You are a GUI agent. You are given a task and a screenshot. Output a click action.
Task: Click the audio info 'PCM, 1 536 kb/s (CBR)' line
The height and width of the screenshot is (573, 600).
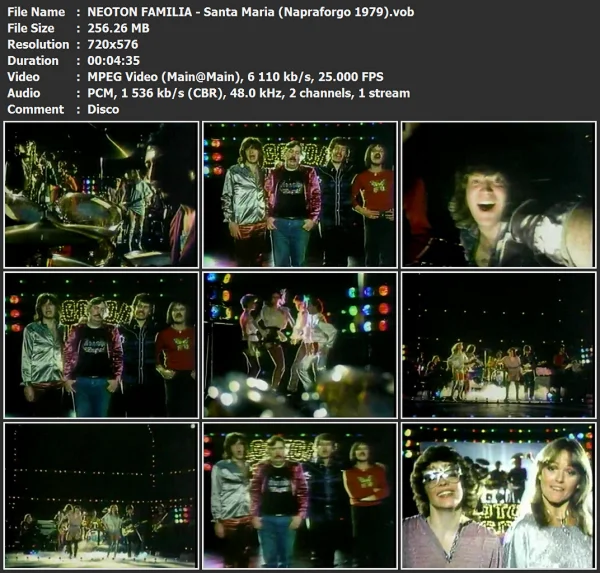[x=249, y=93]
